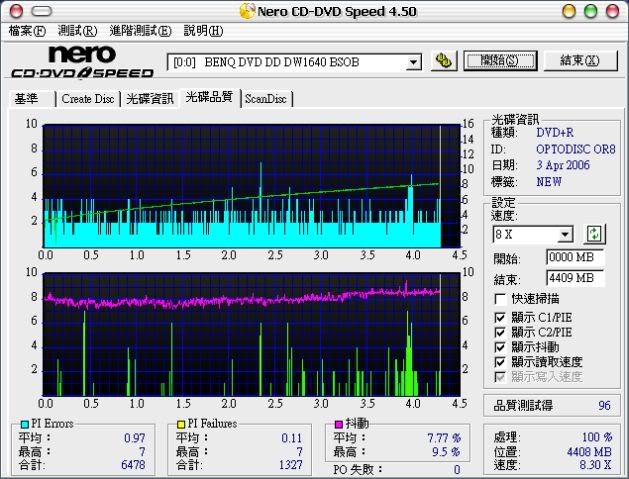Image resolution: width=629 pixels, height=479 pixels.
Task: Select the 光碟品質 tab
Action: point(209,97)
